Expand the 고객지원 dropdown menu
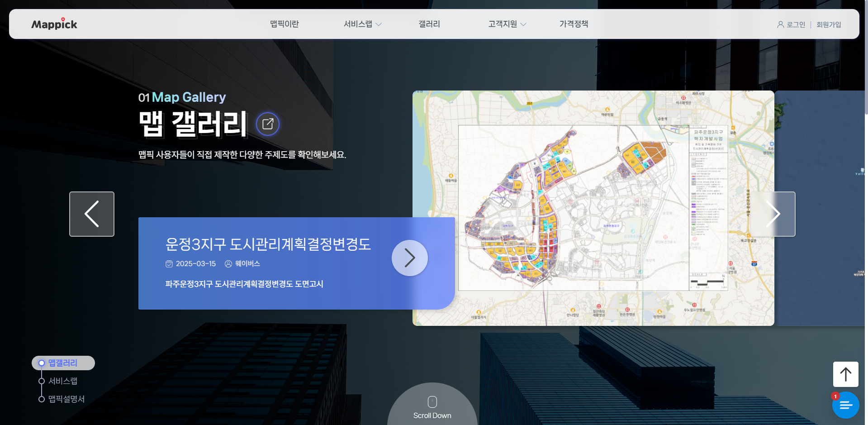The height and width of the screenshot is (425, 868). 507,24
